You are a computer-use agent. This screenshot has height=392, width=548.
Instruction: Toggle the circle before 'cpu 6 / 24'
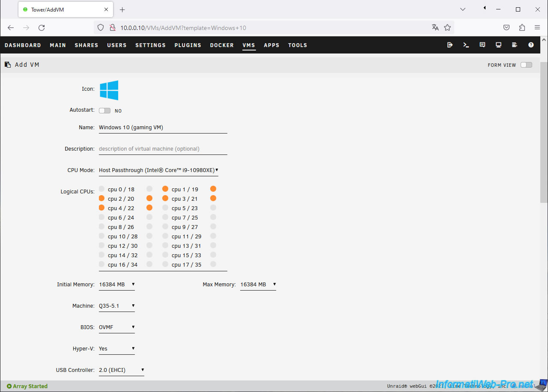[101, 217]
